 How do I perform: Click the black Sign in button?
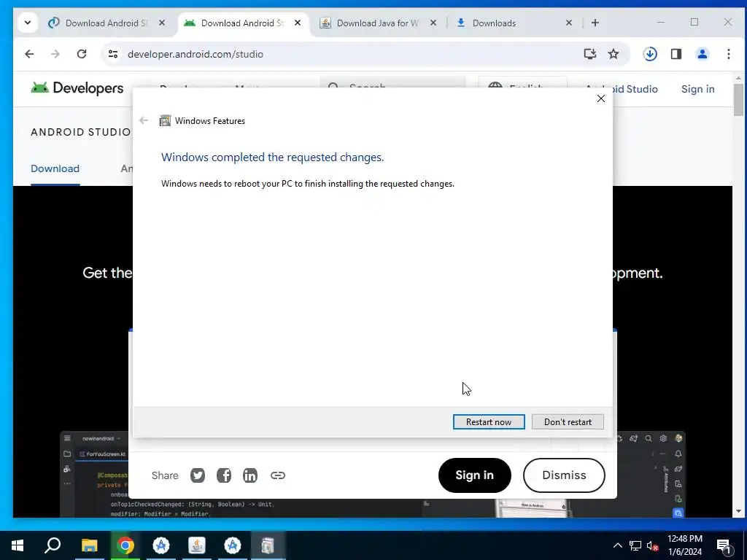tap(474, 475)
